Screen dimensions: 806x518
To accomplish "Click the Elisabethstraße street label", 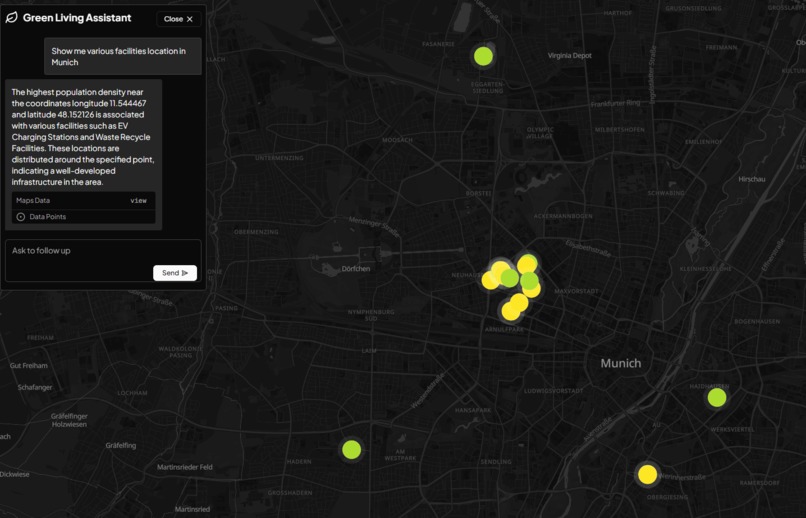I will coord(588,249).
